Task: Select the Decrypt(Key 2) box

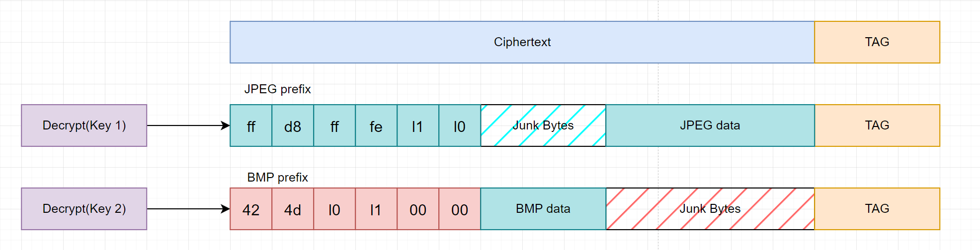Action: tap(84, 209)
